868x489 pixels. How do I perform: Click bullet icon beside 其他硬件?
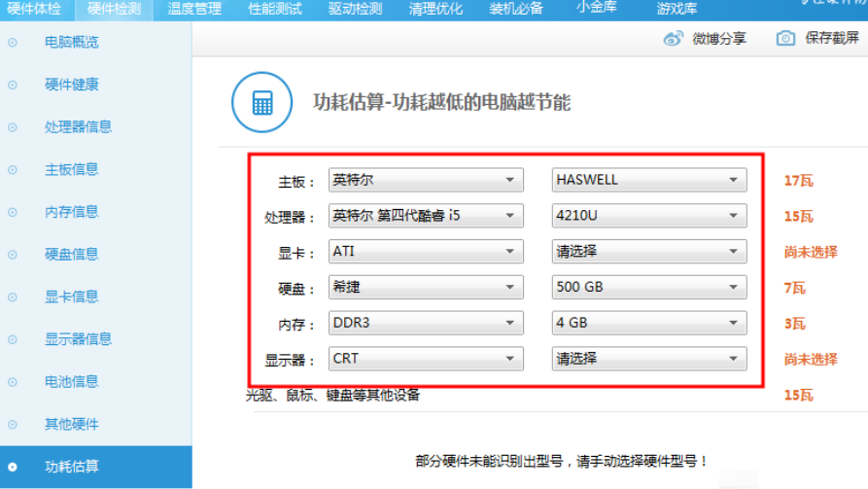point(13,425)
